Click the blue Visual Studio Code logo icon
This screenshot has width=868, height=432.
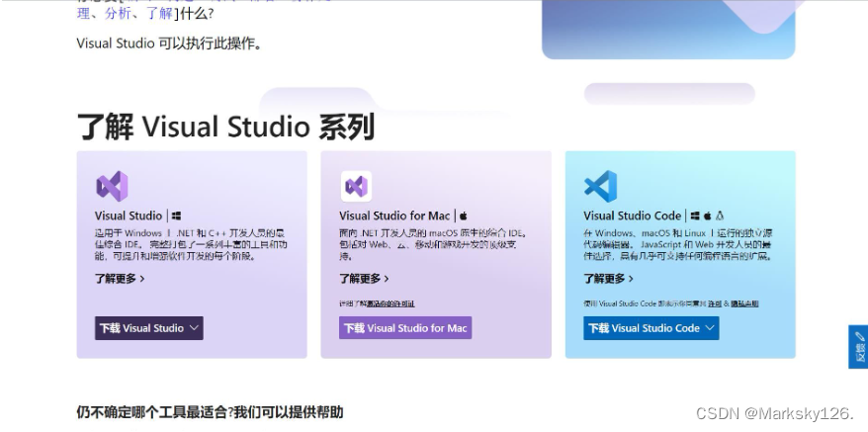(601, 186)
